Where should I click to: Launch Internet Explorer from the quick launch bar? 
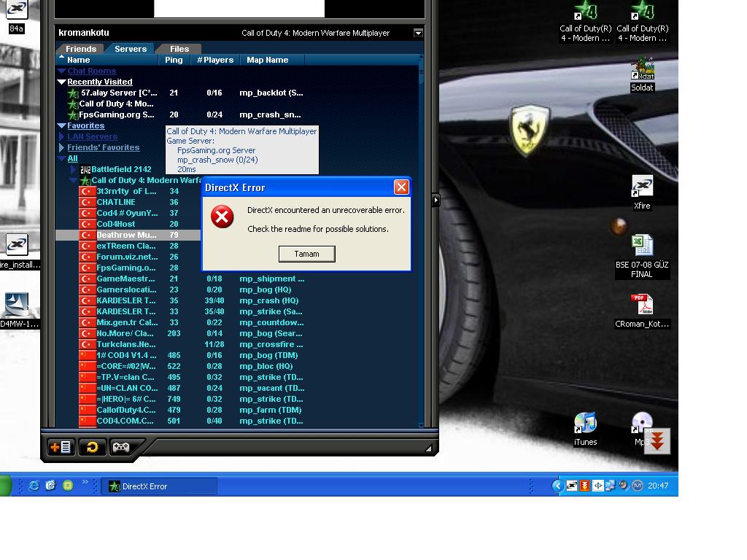click(34, 486)
